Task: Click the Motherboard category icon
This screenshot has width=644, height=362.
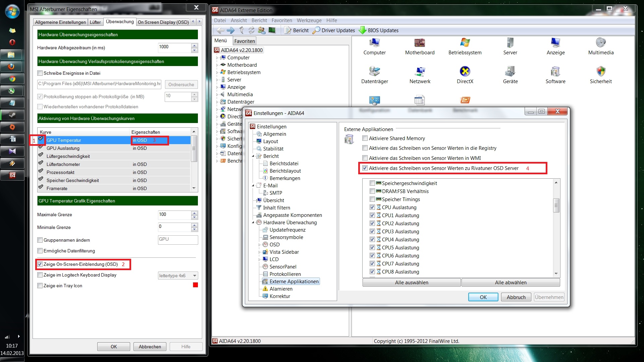Action: (420, 43)
